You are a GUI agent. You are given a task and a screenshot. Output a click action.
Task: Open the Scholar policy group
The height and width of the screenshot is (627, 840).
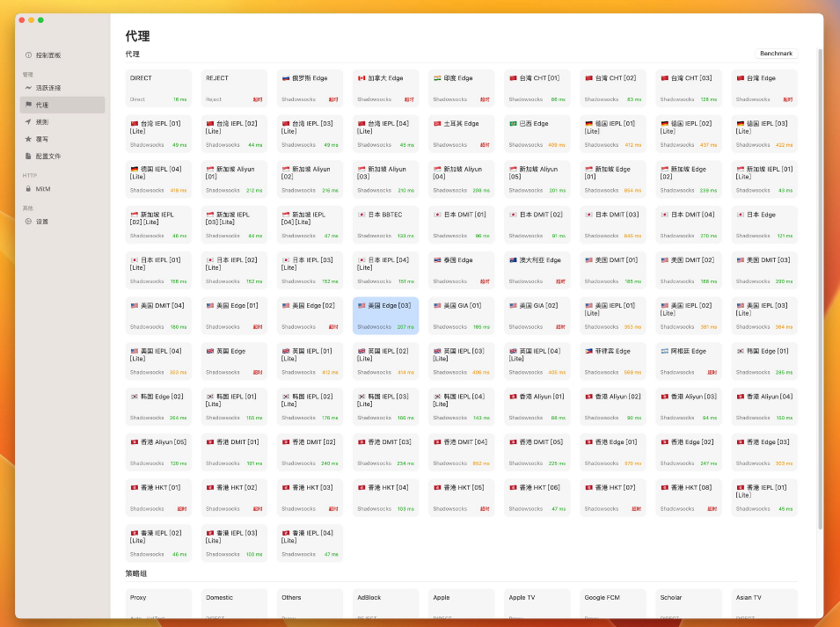point(689,603)
